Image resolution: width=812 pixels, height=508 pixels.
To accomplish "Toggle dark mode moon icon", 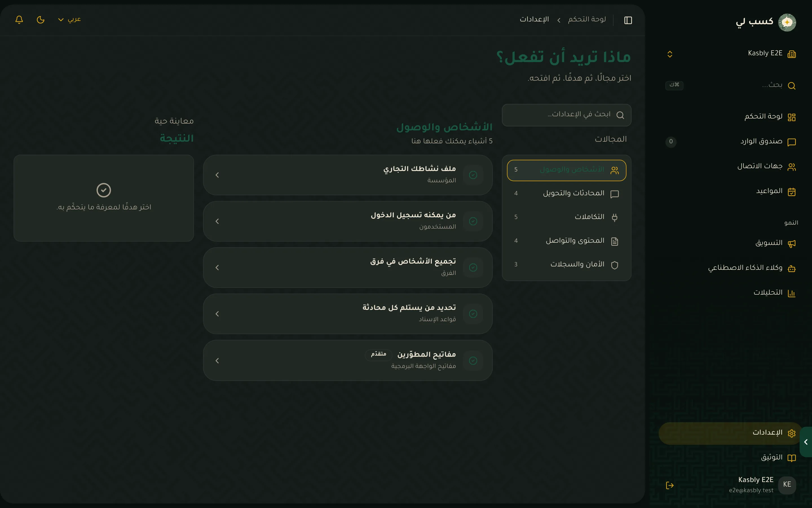I will click(41, 19).
